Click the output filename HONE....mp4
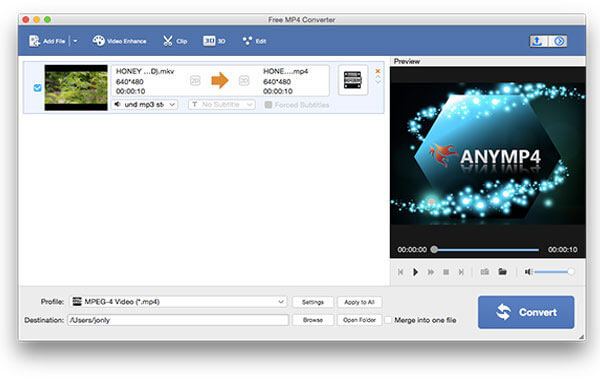Image resolution: width=600 pixels, height=380 pixels. (x=285, y=71)
